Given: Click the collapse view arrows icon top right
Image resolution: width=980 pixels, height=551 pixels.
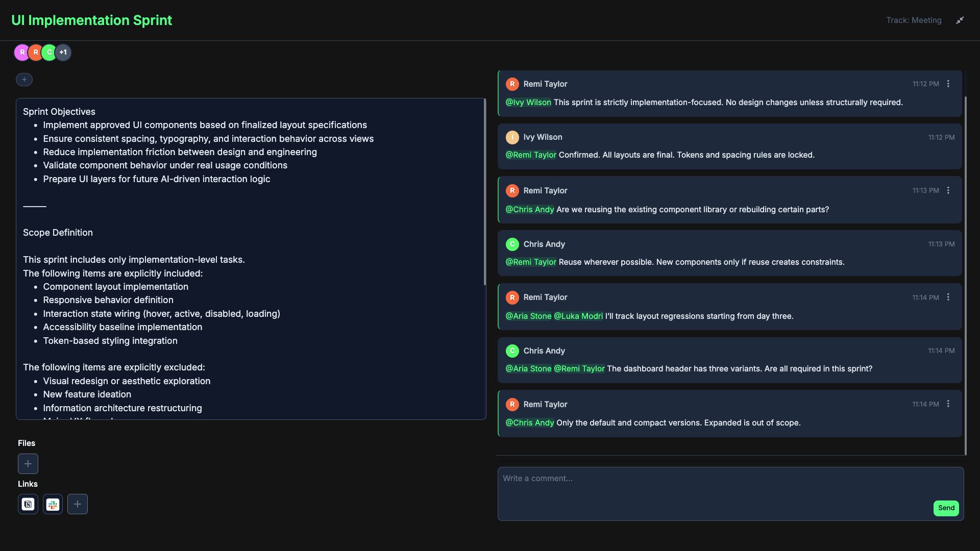Looking at the screenshot, I should 960,20.
